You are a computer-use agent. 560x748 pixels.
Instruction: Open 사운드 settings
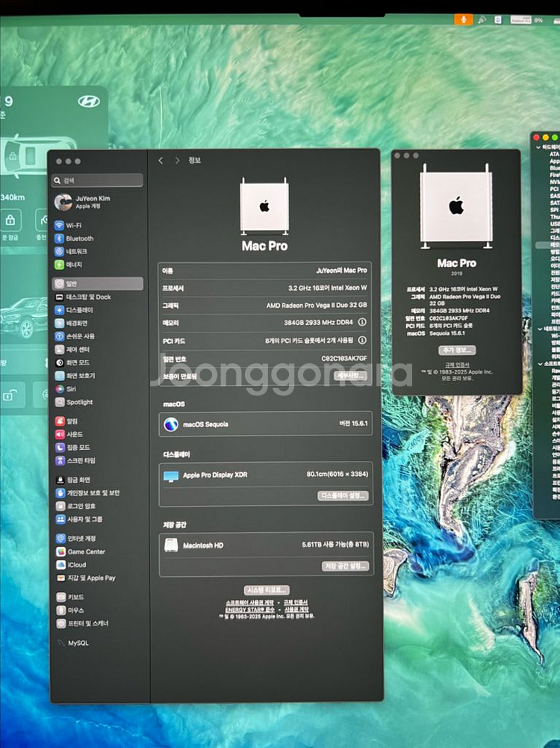(x=98, y=434)
